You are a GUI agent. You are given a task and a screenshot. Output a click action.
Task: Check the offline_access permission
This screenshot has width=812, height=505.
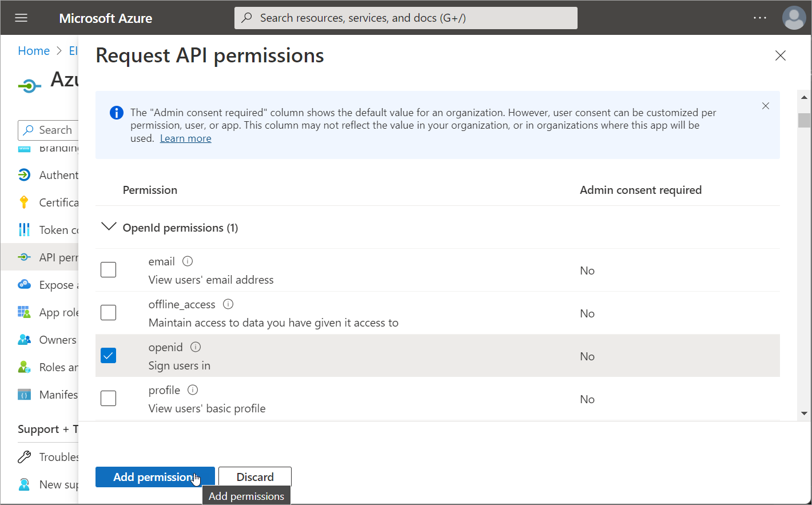click(108, 312)
